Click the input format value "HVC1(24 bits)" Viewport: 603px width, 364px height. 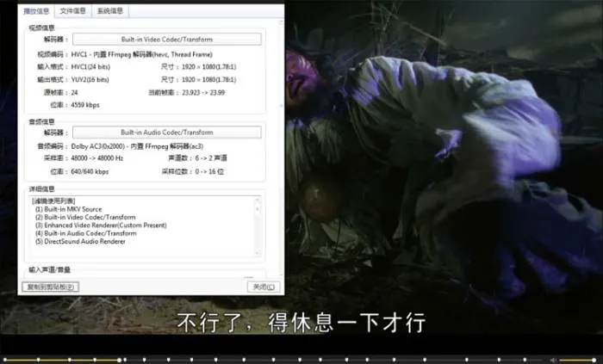point(90,67)
